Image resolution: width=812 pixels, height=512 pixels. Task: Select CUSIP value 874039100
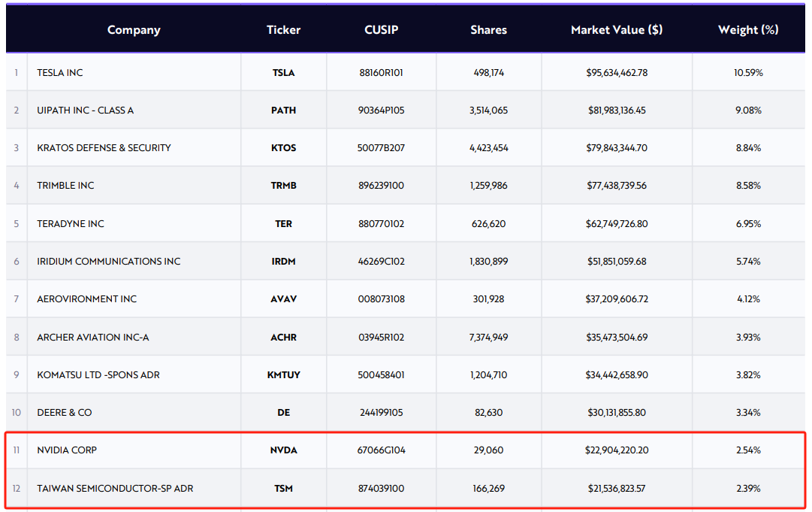click(381, 488)
